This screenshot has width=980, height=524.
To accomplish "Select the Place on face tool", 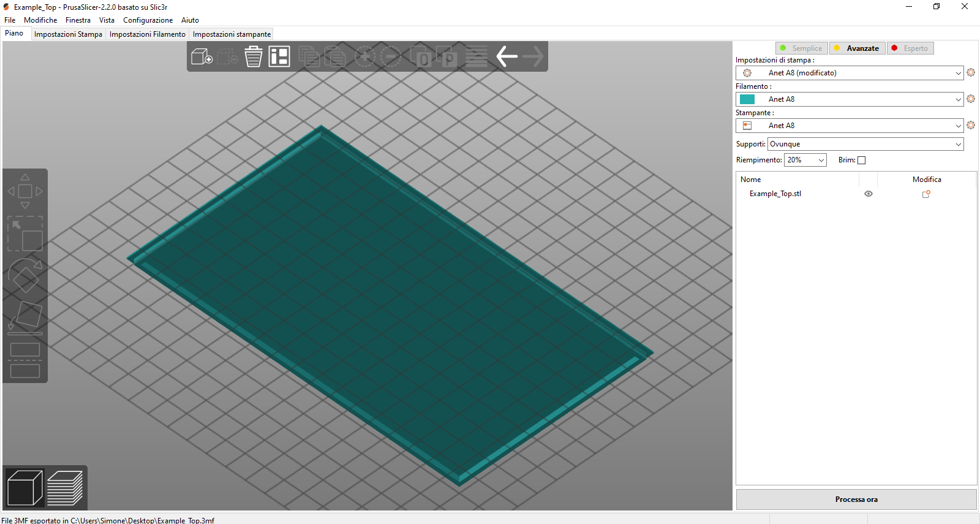I will tap(25, 318).
